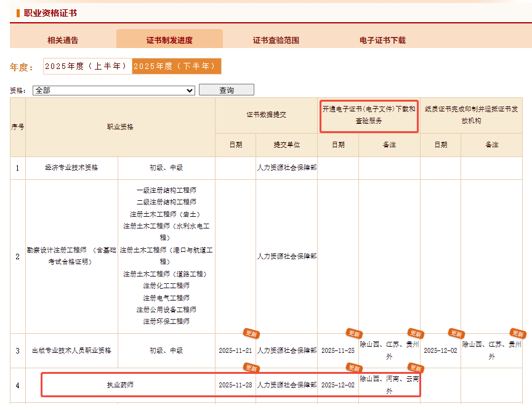Screen dimensions: 532x404
Task: Click update badge above row 3 e-certificate remark
Action: [x=415, y=333]
